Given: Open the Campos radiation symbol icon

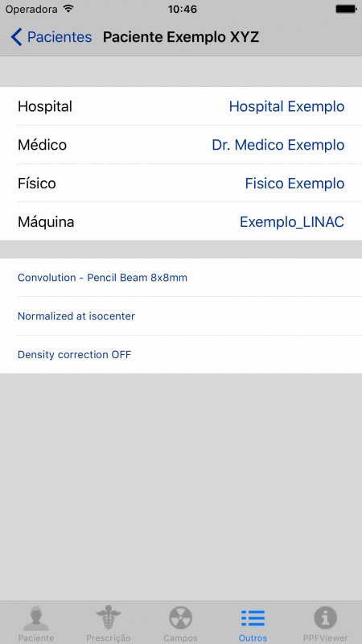Looking at the screenshot, I should tap(180, 617).
